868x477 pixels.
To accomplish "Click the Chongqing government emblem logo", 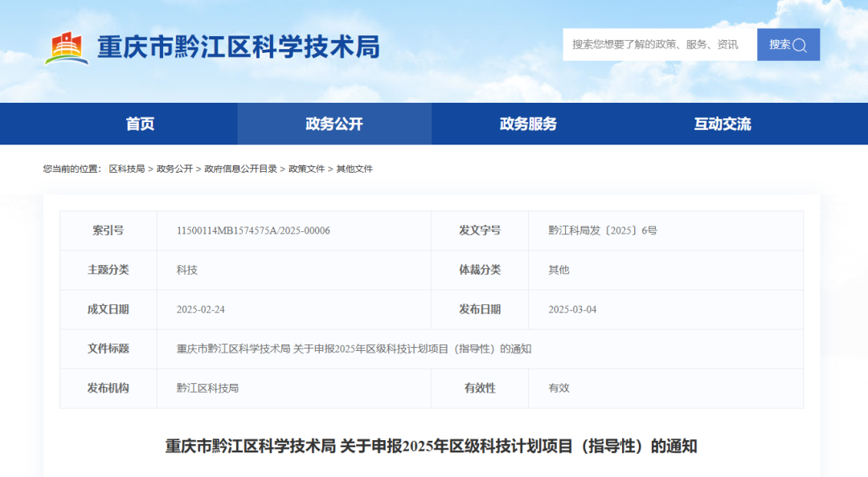I will pos(67,47).
